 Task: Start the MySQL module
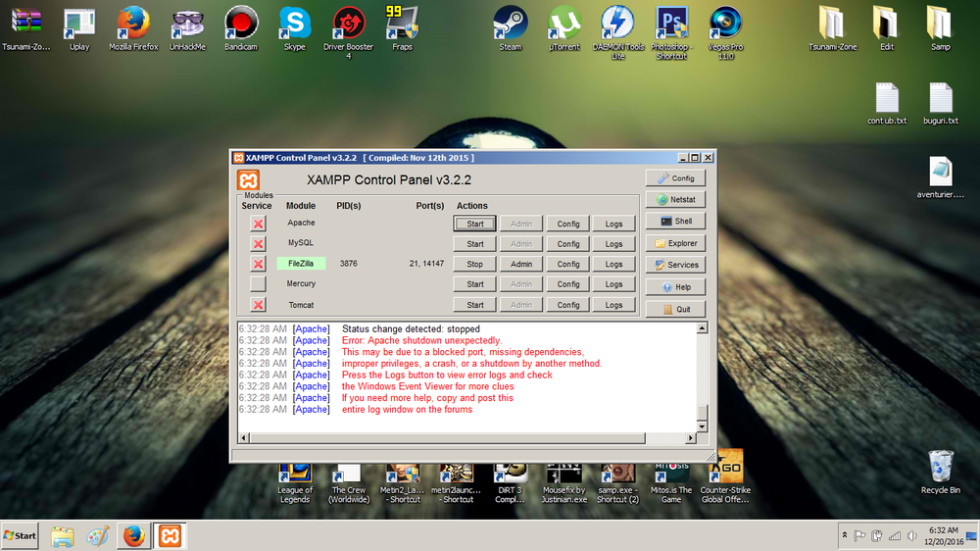(475, 244)
